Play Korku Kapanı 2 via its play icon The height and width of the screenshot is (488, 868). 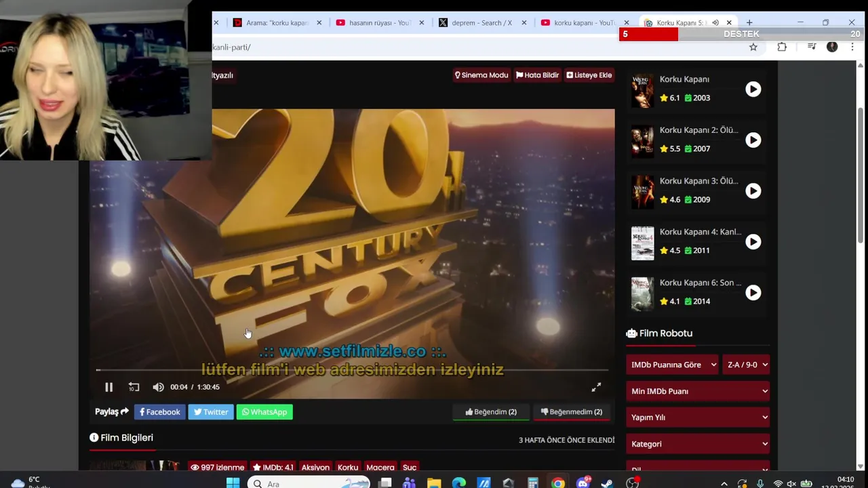753,140
